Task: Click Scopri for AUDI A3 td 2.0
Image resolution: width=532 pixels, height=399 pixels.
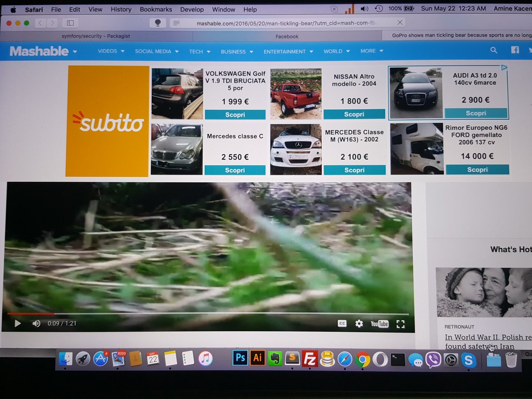Action: pos(476,113)
